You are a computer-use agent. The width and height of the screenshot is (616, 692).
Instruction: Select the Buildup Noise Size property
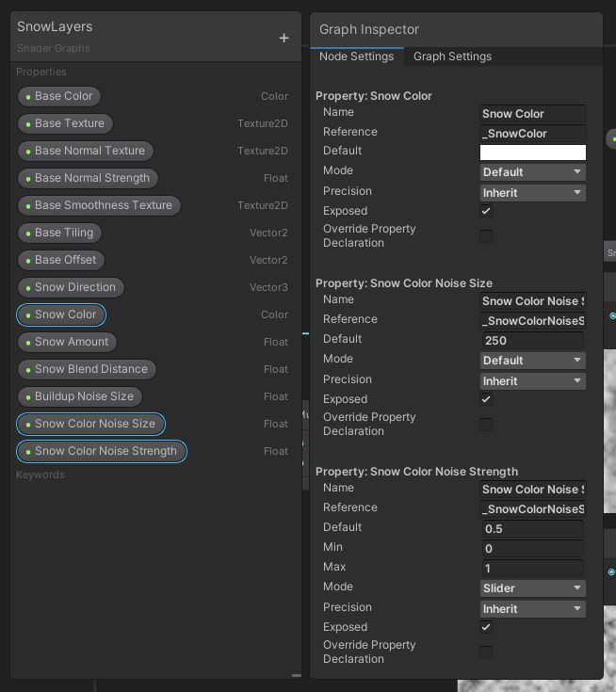[x=79, y=396]
